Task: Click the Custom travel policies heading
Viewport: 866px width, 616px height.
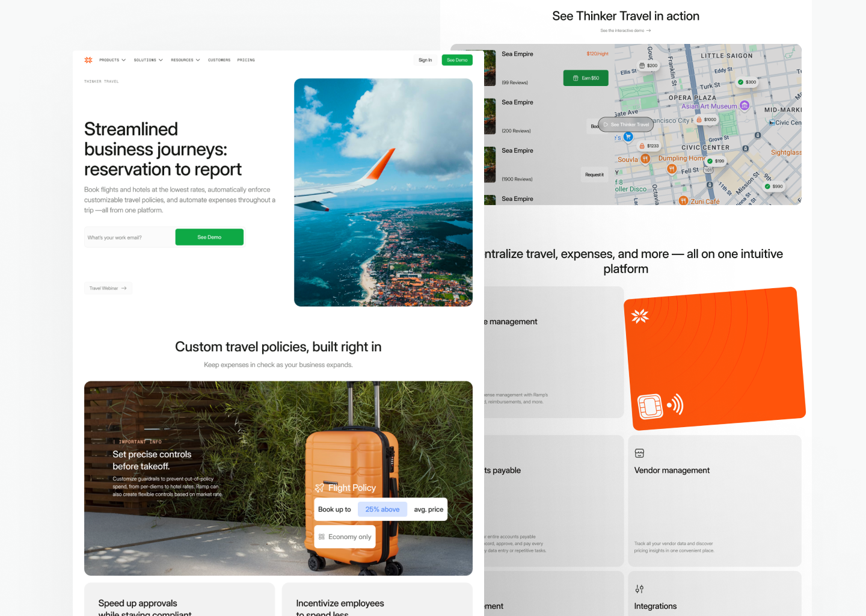Action: tap(278, 346)
